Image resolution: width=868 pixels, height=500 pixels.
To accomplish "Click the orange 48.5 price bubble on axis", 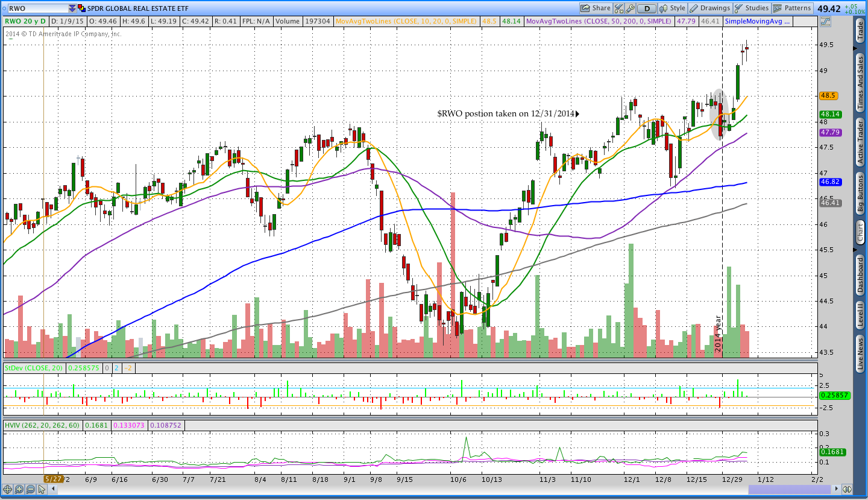I will (x=828, y=95).
